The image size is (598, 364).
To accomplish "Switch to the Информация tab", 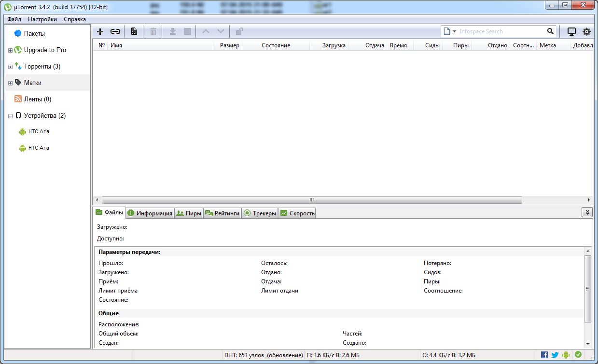I will 150,213.
